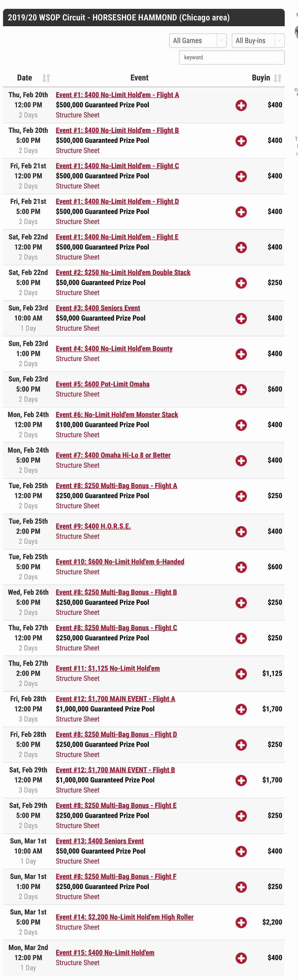
Task: Click plus icon for Event #5 Pot-Limit Omaha
Action: point(241,390)
